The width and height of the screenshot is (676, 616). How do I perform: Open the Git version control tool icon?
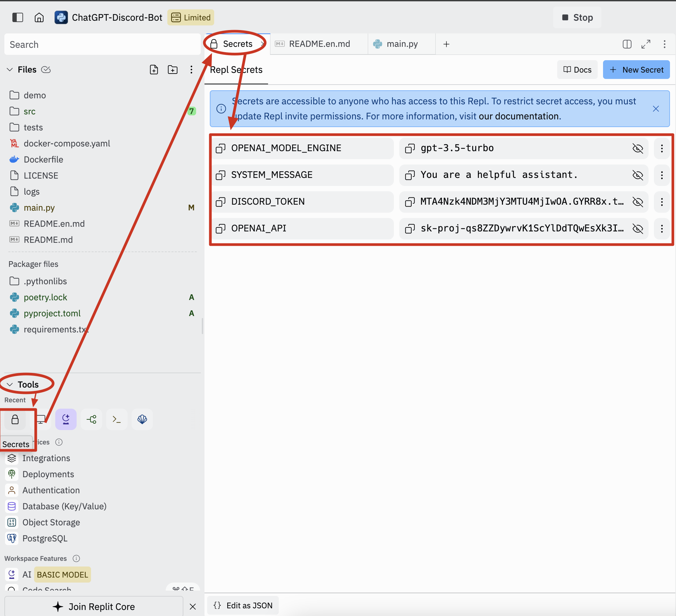92,419
